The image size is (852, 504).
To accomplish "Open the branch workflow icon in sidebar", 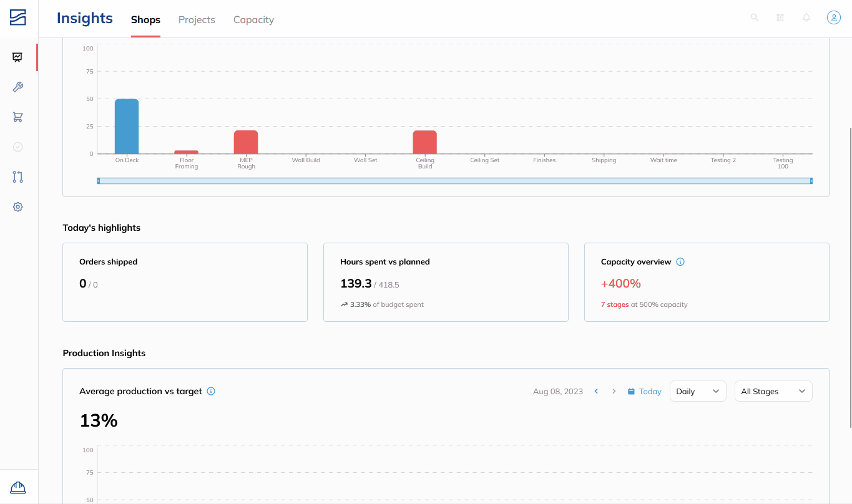I will [x=17, y=177].
